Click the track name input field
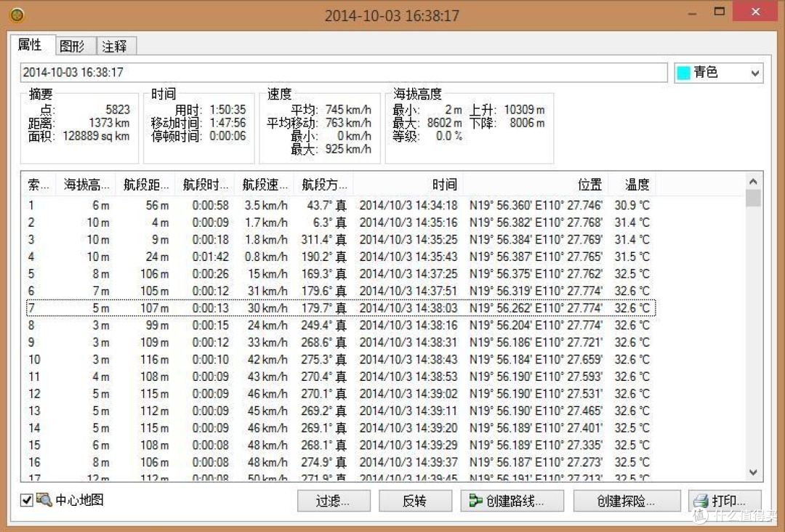This screenshot has height=532, width=785. pyautogui.click(x=343, y=73)
